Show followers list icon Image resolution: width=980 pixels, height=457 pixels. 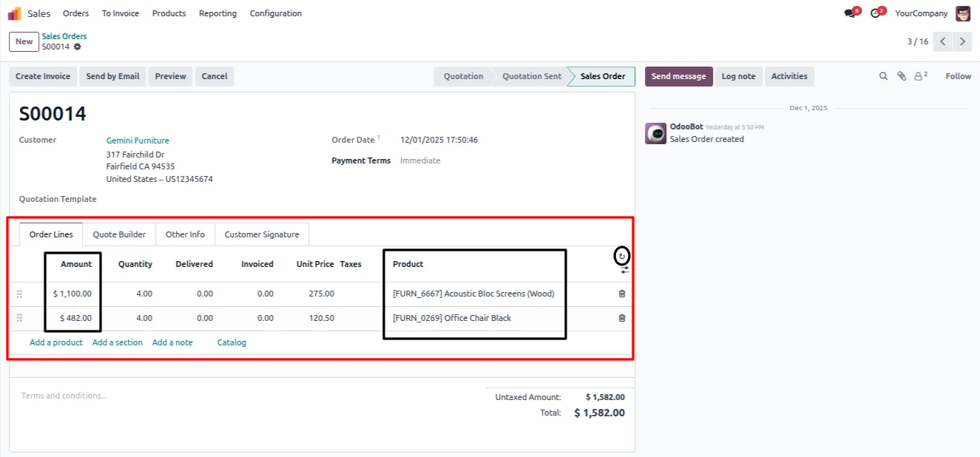point(921,76)
